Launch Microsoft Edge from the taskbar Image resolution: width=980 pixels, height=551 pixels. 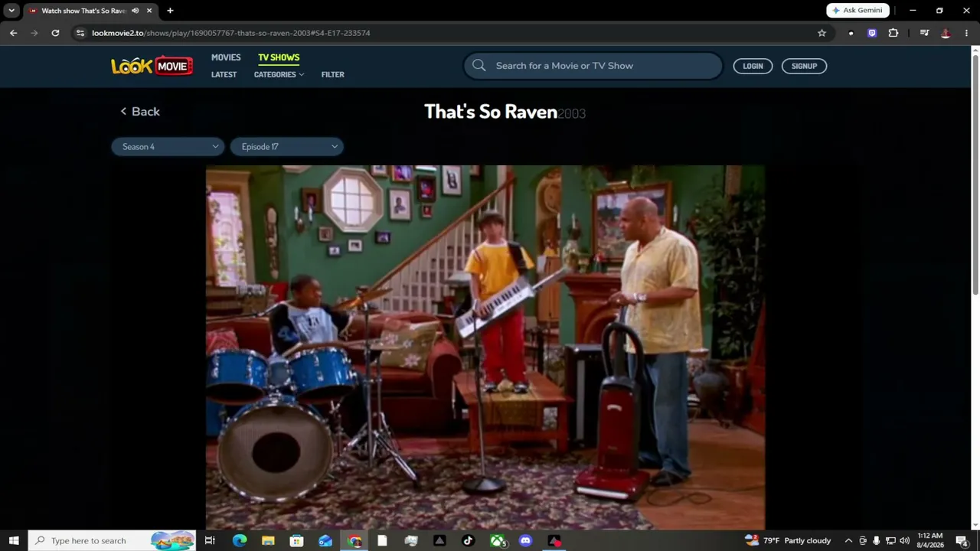pos(240,540)
